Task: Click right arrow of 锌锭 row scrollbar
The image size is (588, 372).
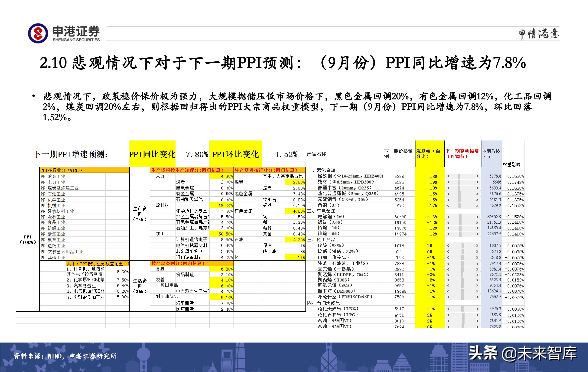Action: tap(477, 234)
